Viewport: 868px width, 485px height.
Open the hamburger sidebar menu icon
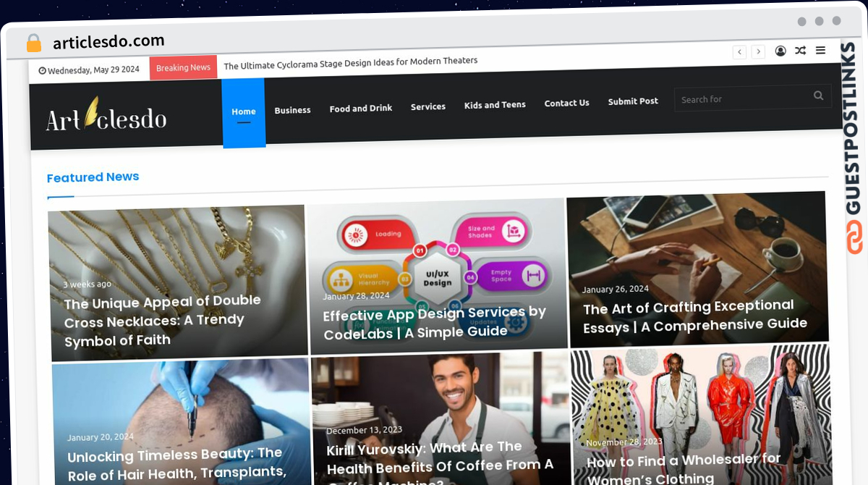pyautogui.click(x=820, y=51)
